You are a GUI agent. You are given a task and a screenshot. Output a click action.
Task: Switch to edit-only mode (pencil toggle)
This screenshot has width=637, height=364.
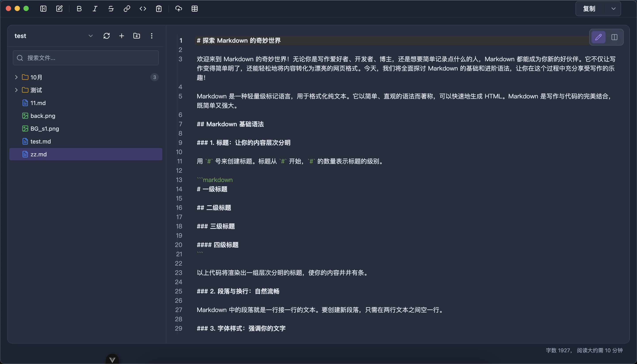click(598, 37)
